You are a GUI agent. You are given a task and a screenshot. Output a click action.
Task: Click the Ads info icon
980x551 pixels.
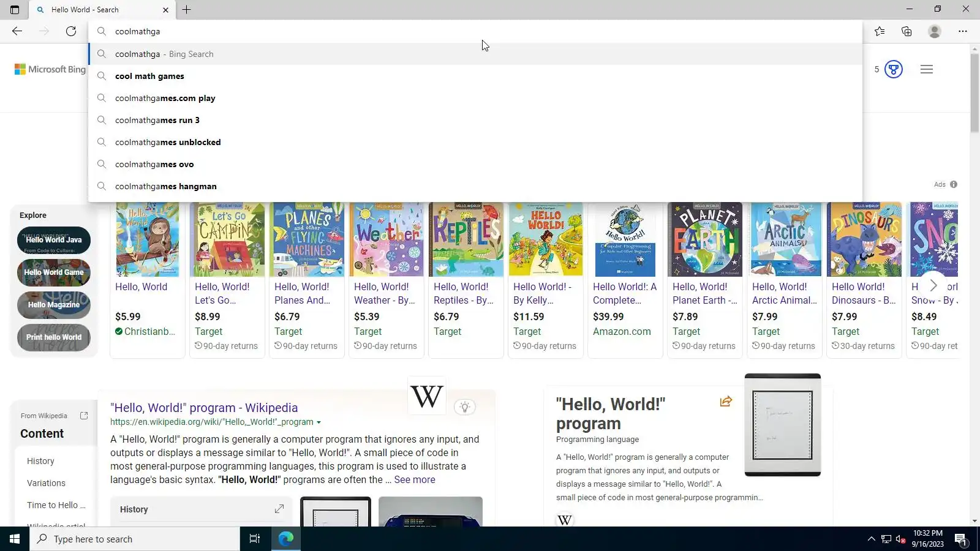[x=954, y=184]
